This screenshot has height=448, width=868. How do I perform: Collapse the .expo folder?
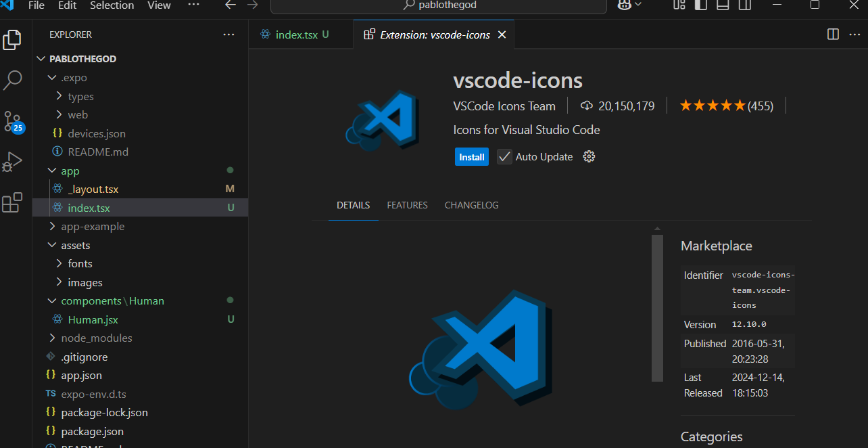coord(52,78)
